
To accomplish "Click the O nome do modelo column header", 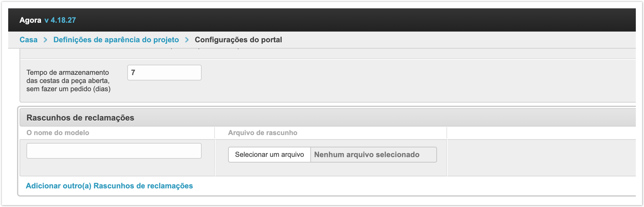I will (x=58, y=133).
